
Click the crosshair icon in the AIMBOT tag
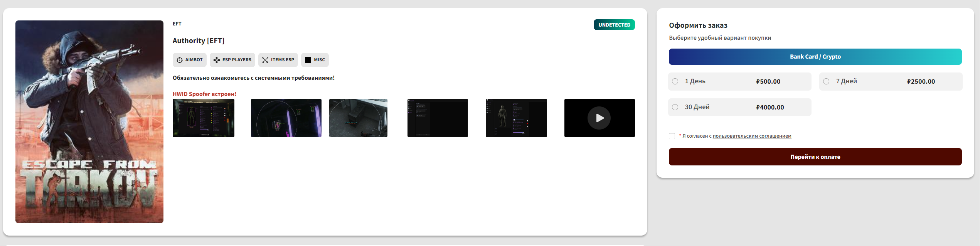pyautogui.click(x=180, y=60)
